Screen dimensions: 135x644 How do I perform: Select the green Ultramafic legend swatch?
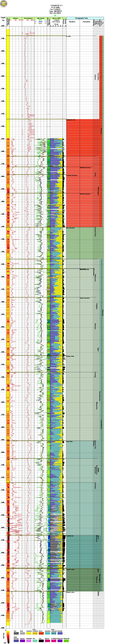point(66,641)
